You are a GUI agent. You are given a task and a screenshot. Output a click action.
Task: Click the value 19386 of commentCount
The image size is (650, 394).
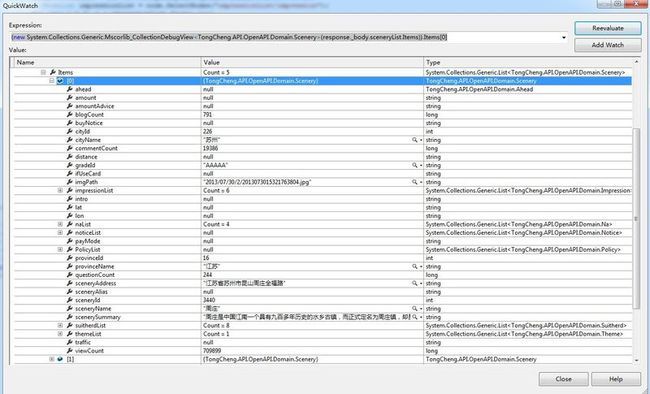click(x=211, y=148)
